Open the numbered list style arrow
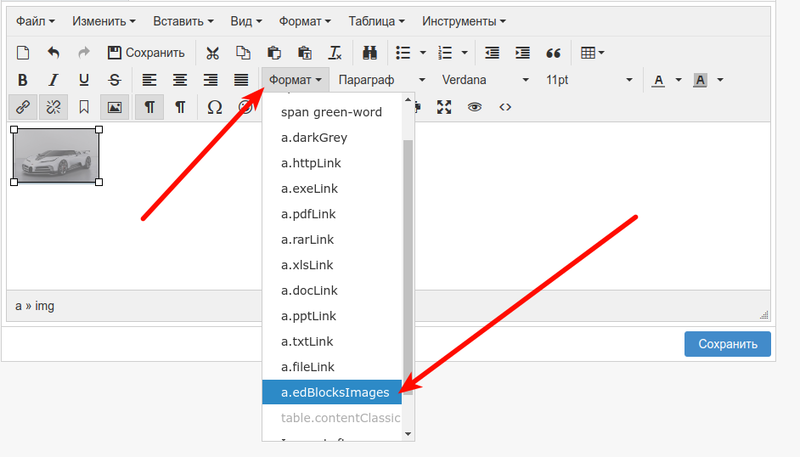The width and height of the screenshot is (800, 457). click(464, 53)
